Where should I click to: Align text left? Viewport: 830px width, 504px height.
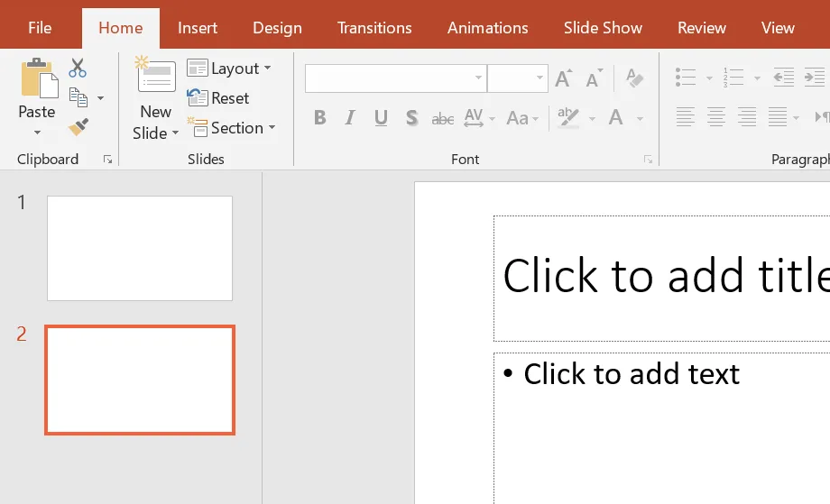coord(686,117)
